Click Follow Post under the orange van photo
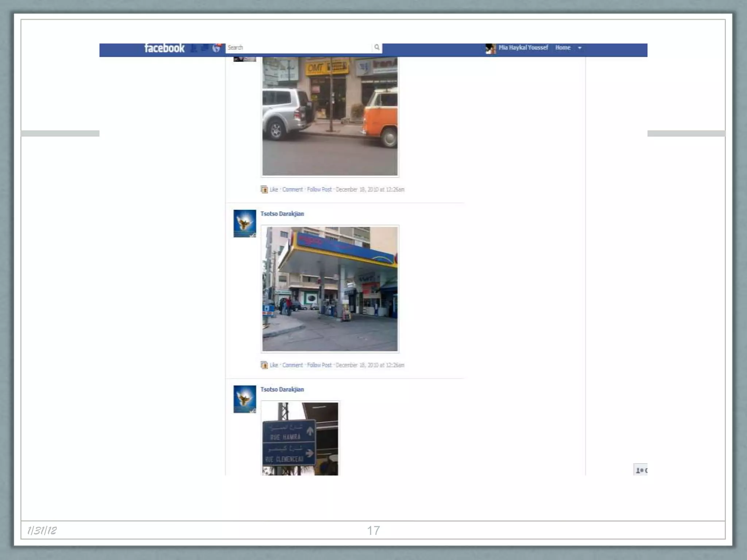The width and height of the screenshot is (747, 560). (319, 189)
